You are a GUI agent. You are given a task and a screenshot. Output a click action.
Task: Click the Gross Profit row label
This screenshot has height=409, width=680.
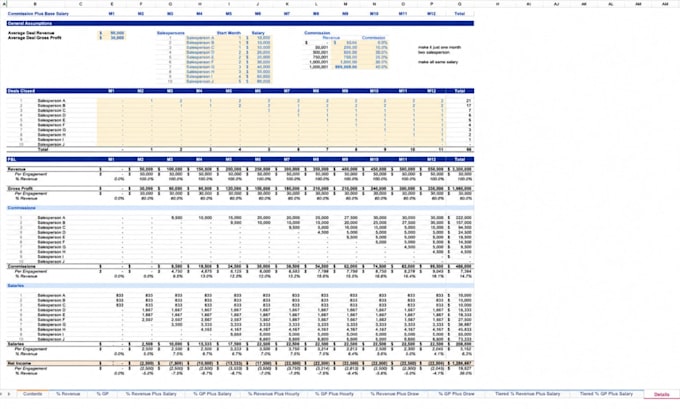[x=20, y=189]
